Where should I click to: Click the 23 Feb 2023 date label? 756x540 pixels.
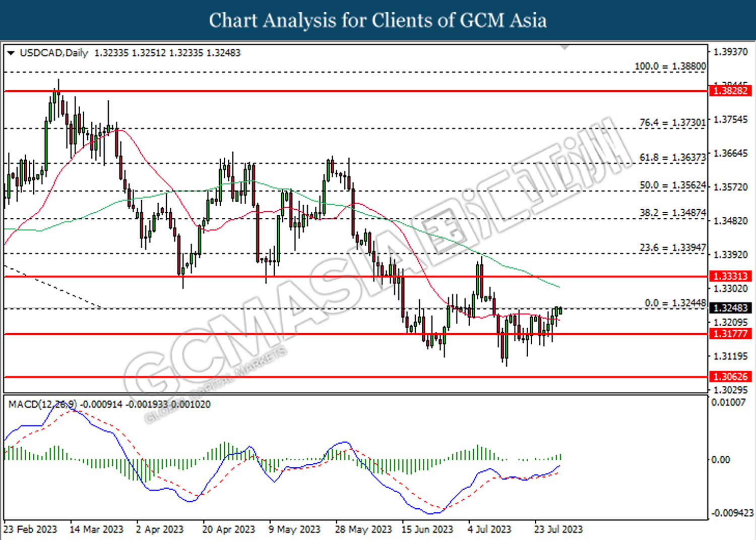pyautogui.click(x=30, y=529)
